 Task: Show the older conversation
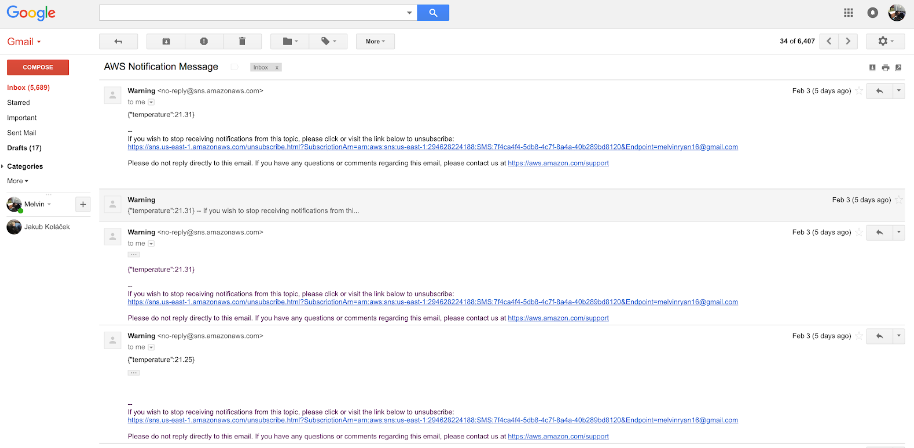pos(848,41)
